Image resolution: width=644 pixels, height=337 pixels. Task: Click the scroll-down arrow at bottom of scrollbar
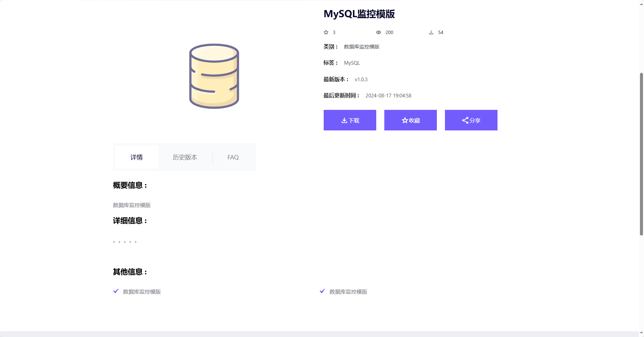(x=641, y=333)
